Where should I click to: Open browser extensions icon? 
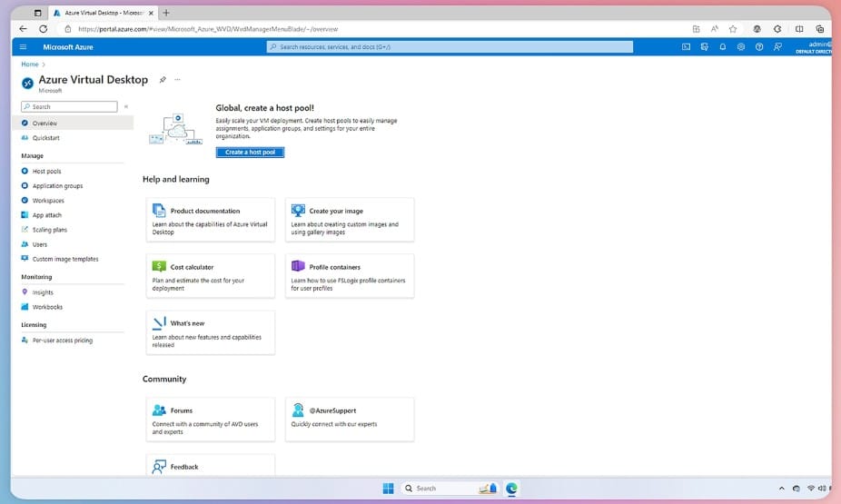[777, 29]
